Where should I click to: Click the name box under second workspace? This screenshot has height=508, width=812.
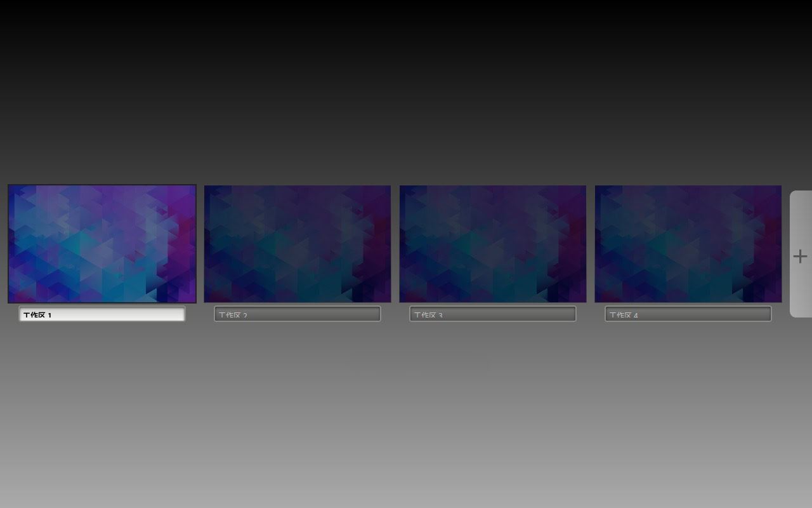coord(298,314)
